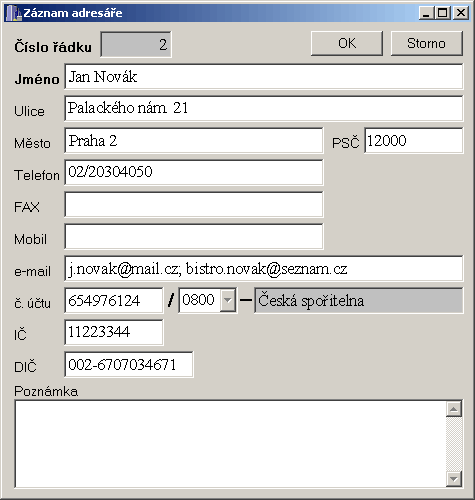Click inside the Poznámka notes text area
Screen dimensions: 475x500
[230, 444]
